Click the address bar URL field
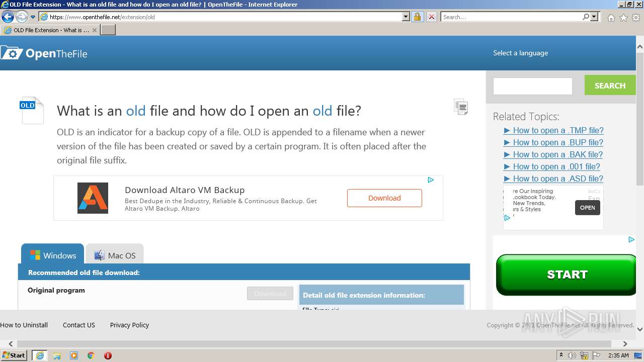Viewport: 644px width, 362px height. 220,17
